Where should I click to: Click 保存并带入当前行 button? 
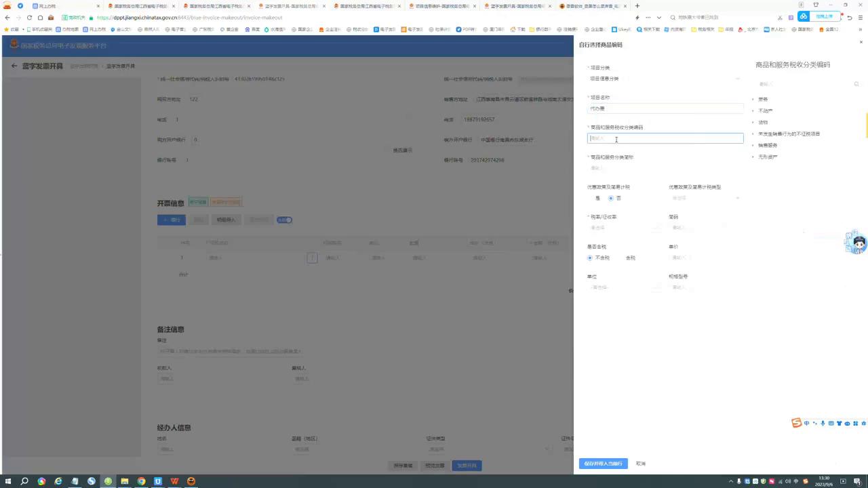pos(603,464)
